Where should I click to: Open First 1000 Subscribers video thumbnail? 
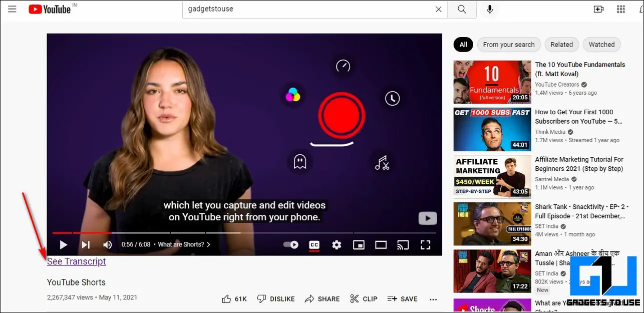[492, 129]
